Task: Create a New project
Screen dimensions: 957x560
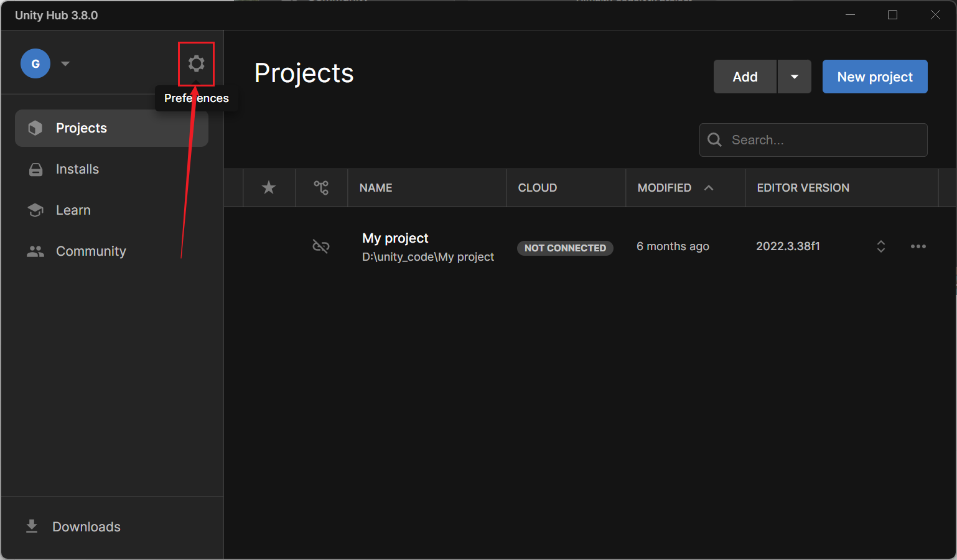Action: pos(875,77)
